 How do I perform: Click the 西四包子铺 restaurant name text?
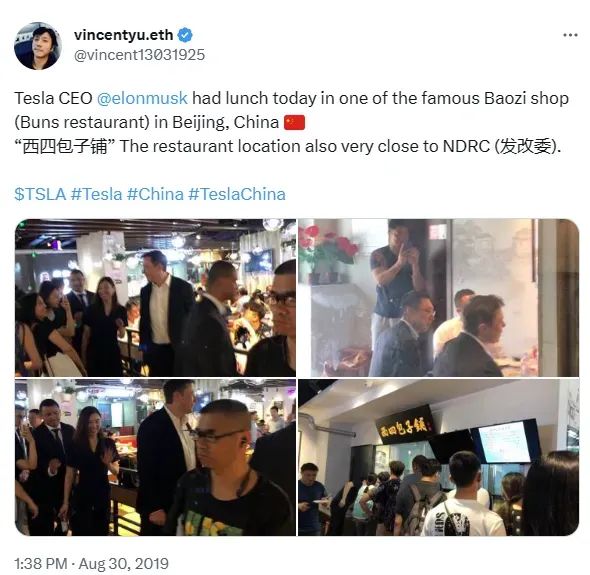64,146
